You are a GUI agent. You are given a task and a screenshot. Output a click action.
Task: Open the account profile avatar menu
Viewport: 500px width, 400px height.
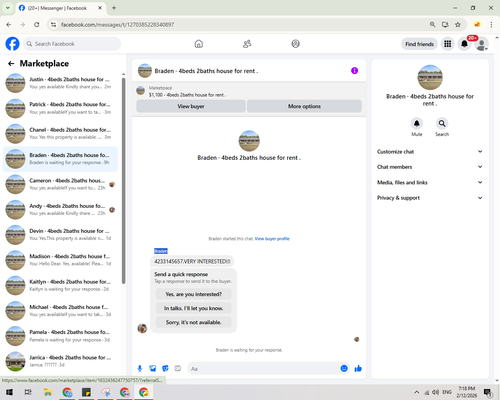(x=482, y=44)
